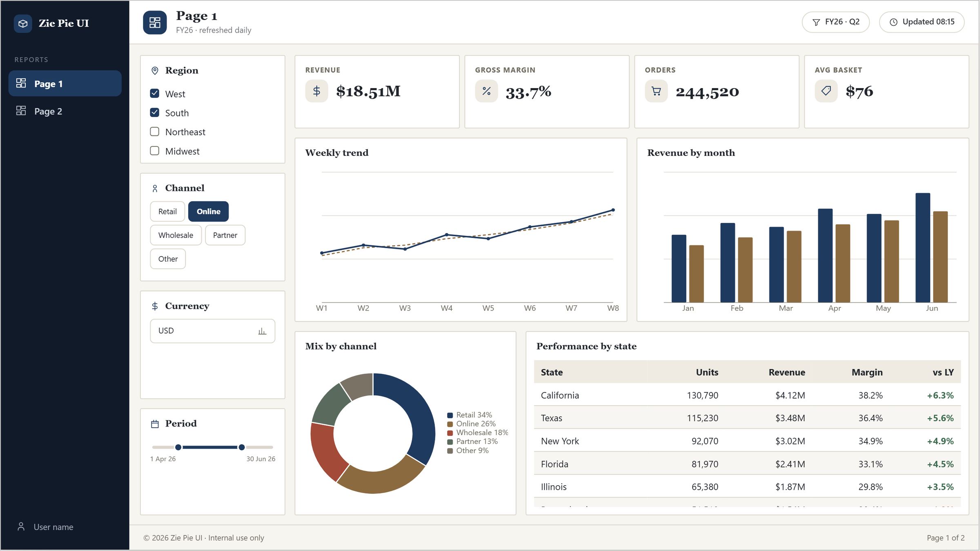Viewport: 980px width, 551px height.
Task: Click the Period slider end handle
Action: (x=242, y=447)
